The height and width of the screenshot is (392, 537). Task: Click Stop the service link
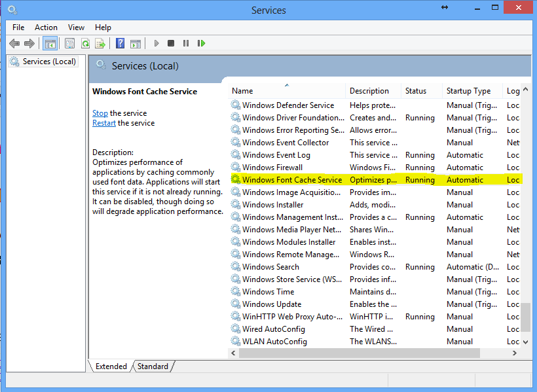100,113
